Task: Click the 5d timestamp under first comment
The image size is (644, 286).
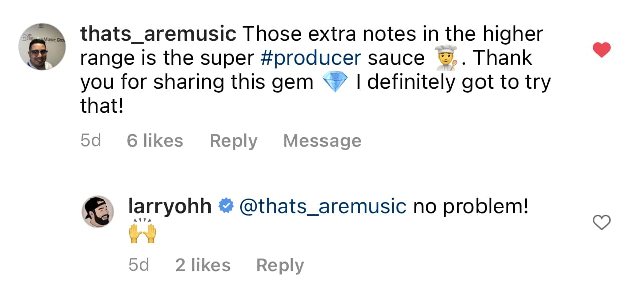Action: tap(91, 141)
